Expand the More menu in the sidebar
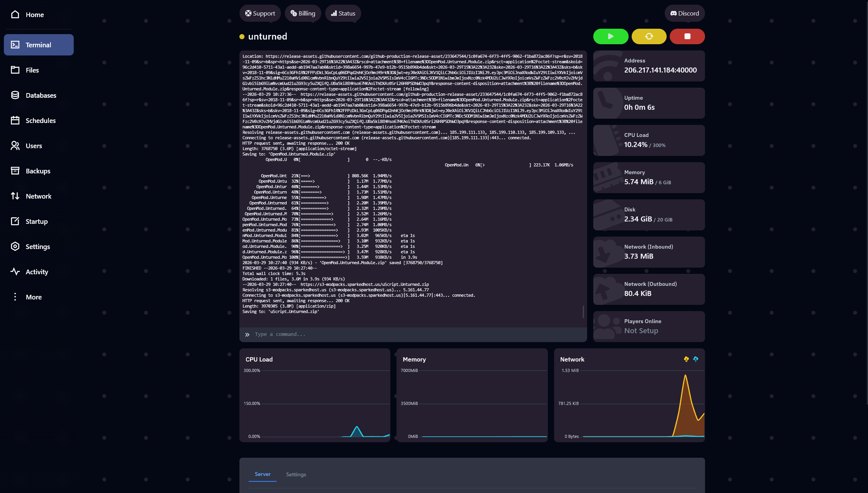The height and width of the screenshot is (493, 868). pyautogui.click(x=33, y=297)
